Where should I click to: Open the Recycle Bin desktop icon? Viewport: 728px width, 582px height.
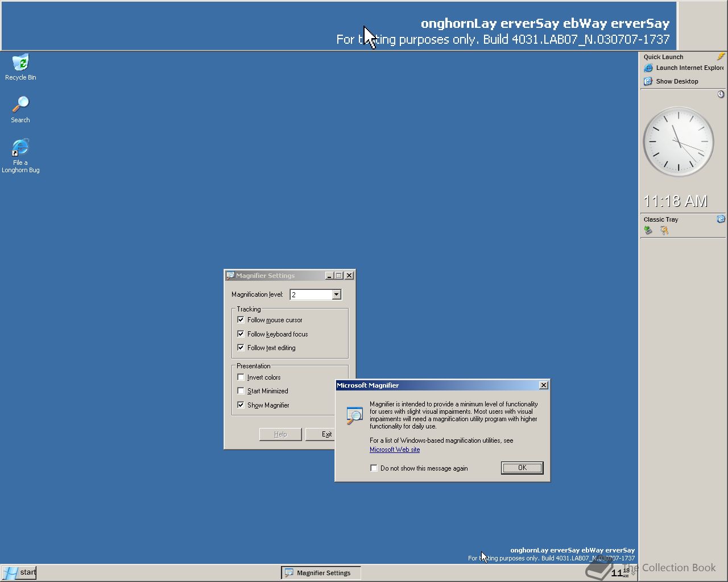coord(20,67)
